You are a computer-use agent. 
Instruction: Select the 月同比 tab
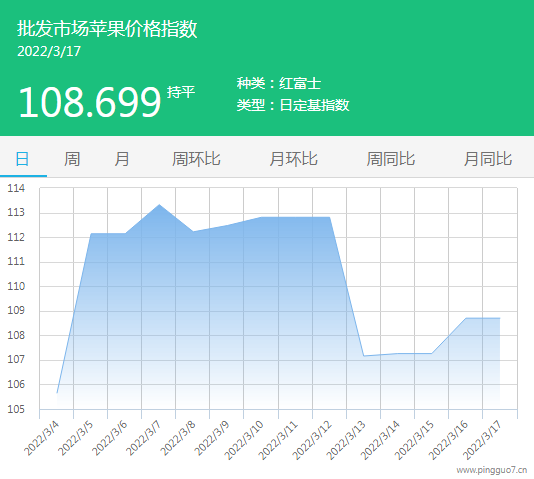(x=488, y=159)
